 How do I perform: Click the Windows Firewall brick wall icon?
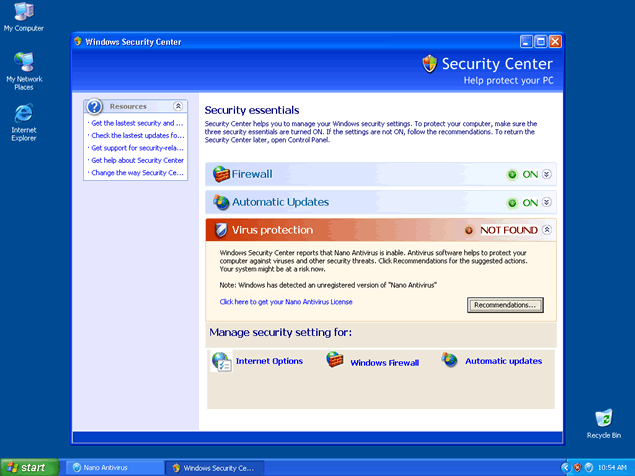tap(335, 361)
